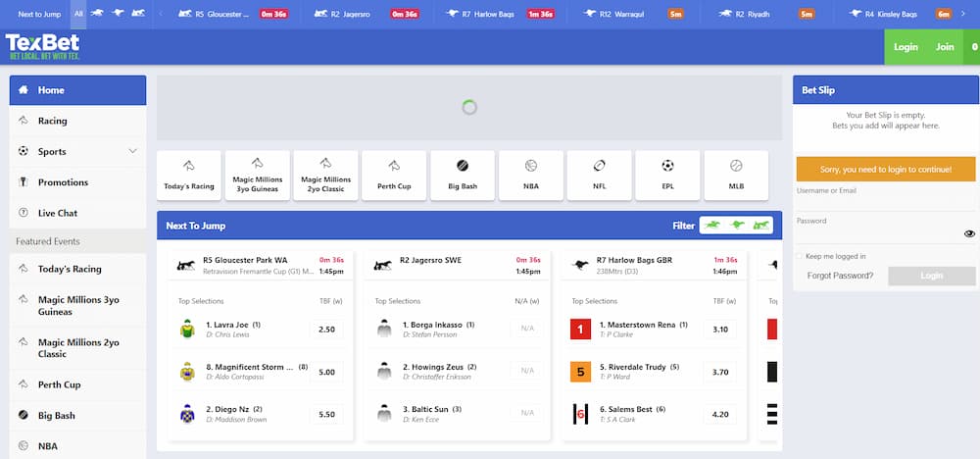The width and height of the screenshot is (980, 459).
Task: Click the TexBet logo
Action: (x=42, y=46)
